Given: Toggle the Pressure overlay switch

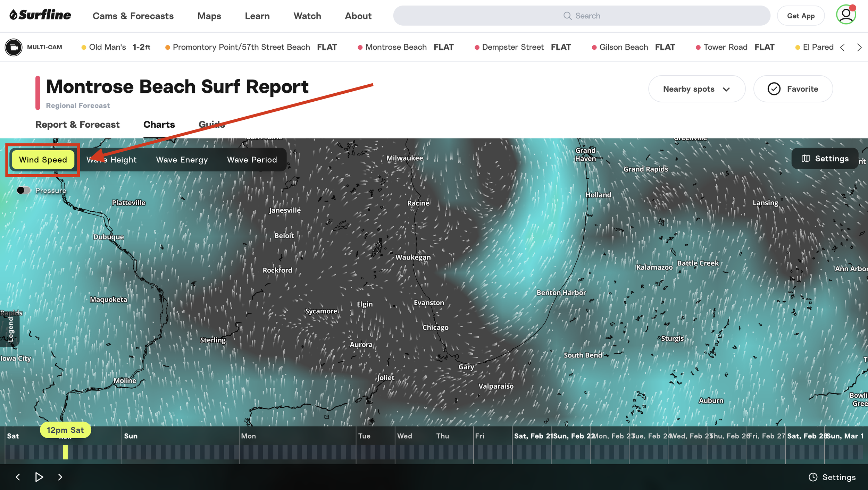Looking at the screenshot, I should click(23, 190).
